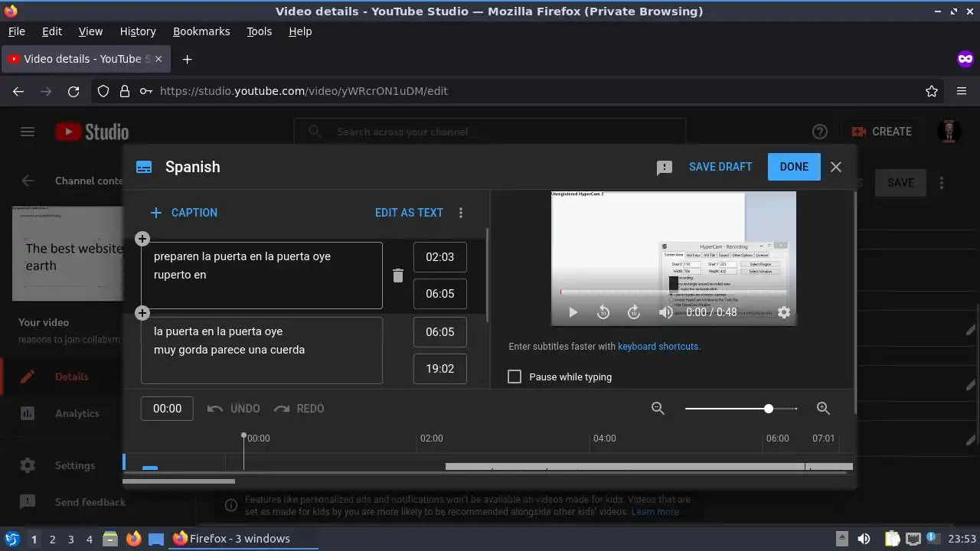The height and width of the screenshot is (551, 980).
Task: Delete the 'preparen la puerta' caption
Action: (x=398, y=275)
